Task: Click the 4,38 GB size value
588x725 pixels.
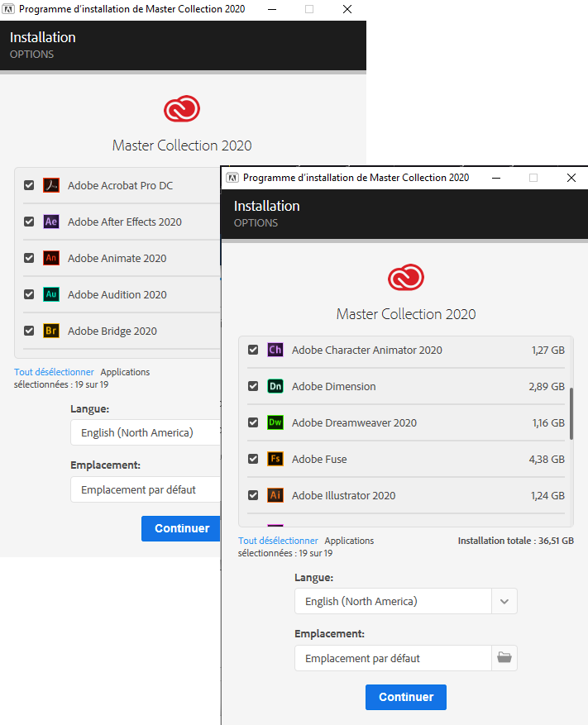Action: [x=547, y=459]
